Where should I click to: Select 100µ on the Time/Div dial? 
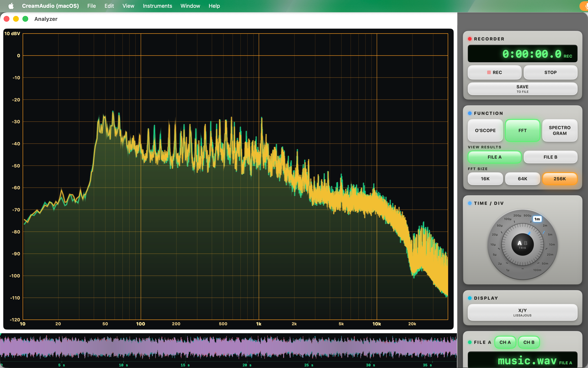tap(508, 219)
